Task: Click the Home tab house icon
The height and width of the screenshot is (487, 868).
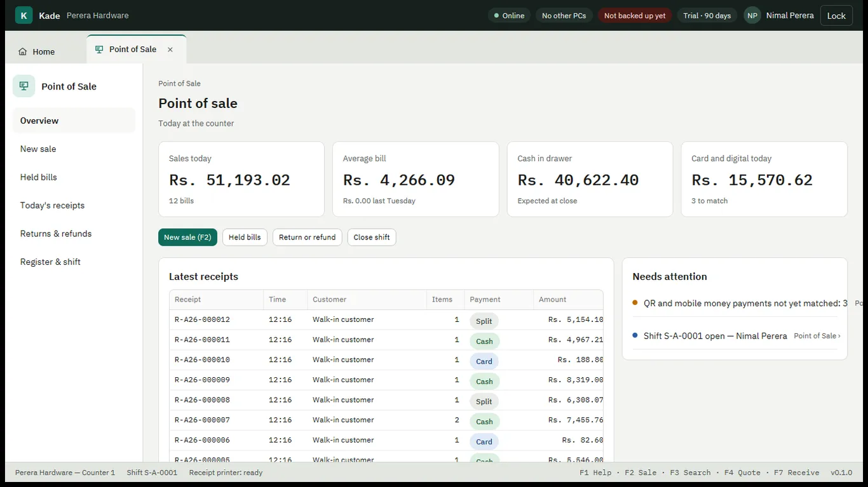Action: coord(23,52)
